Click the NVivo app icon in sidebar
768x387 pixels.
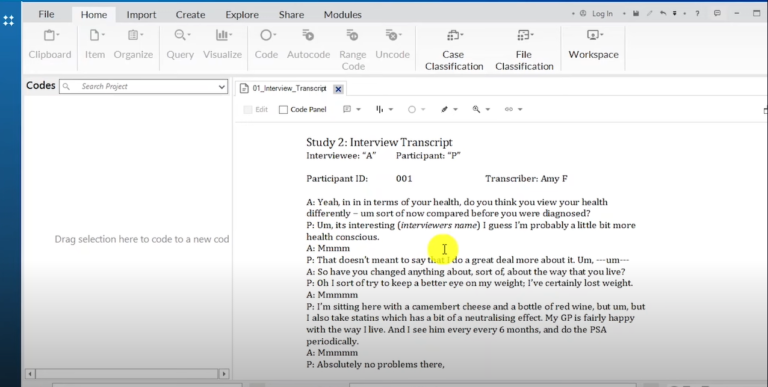point(8,21)
